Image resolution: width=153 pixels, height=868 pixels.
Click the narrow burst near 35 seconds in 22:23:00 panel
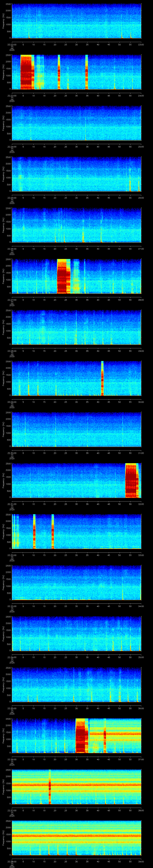pos(86,72)
